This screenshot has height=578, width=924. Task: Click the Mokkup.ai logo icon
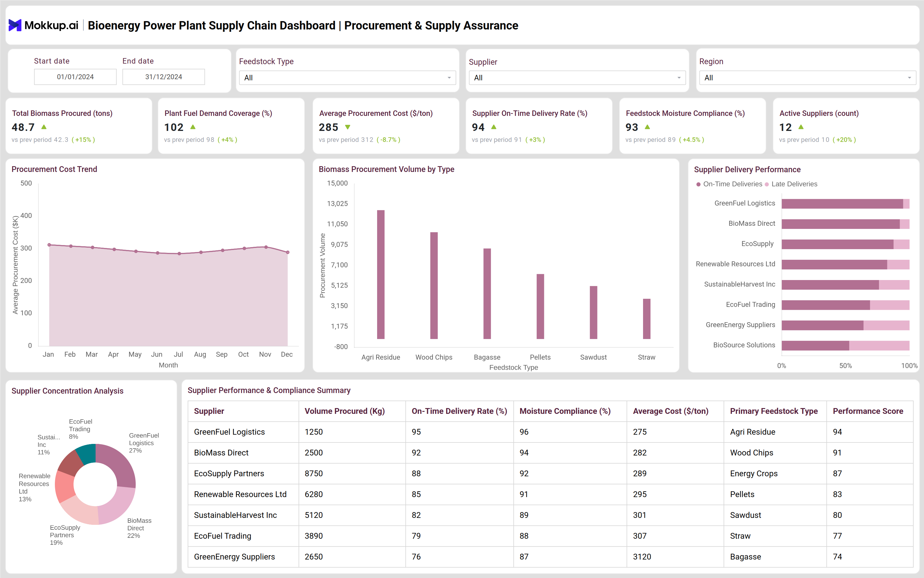(x=15, y=25)
